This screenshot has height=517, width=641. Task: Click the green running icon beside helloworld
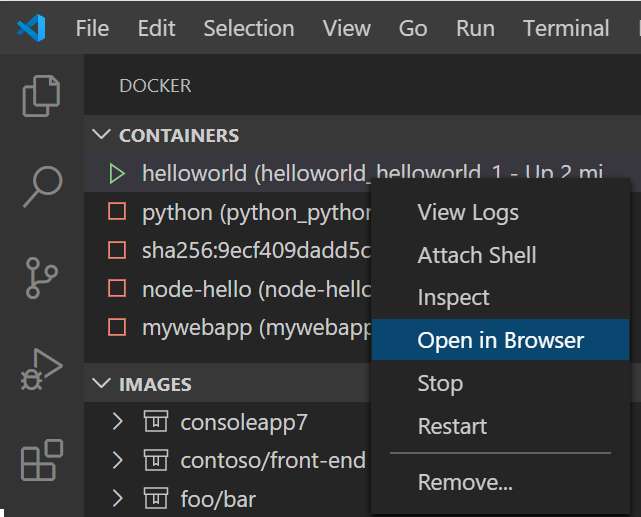click(117, 173)
